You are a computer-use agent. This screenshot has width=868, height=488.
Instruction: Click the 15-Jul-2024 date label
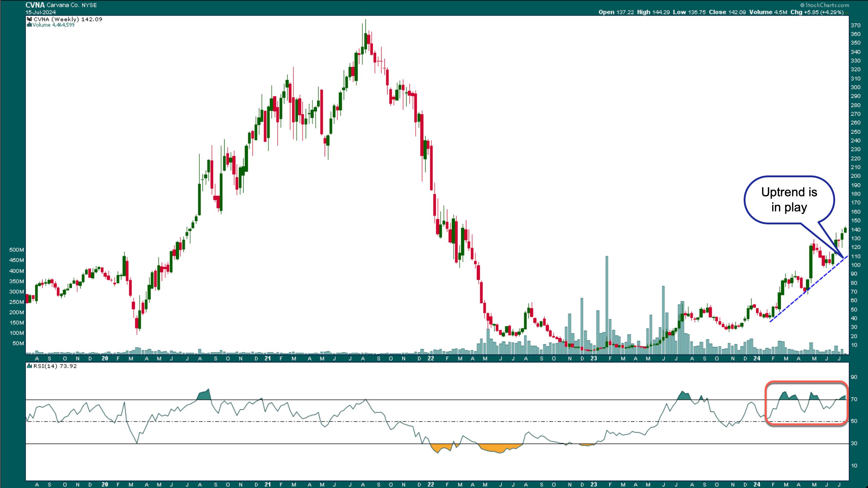tap(41, 12)
